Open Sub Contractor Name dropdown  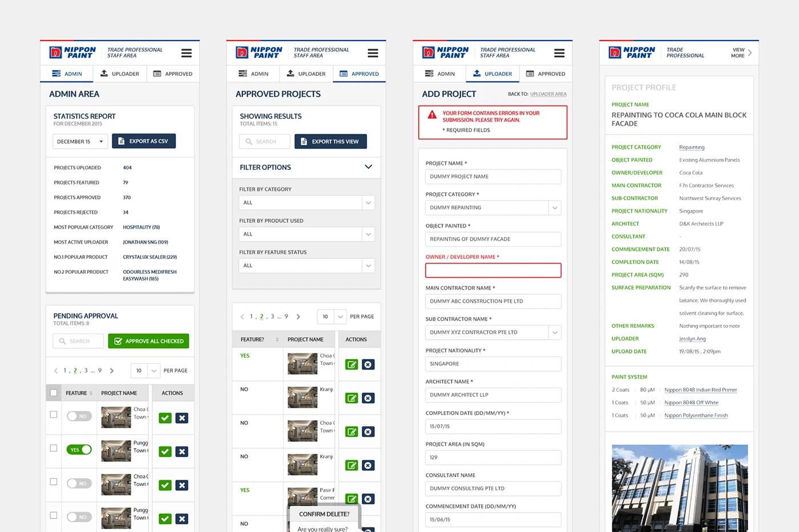(x=493, y=332)
